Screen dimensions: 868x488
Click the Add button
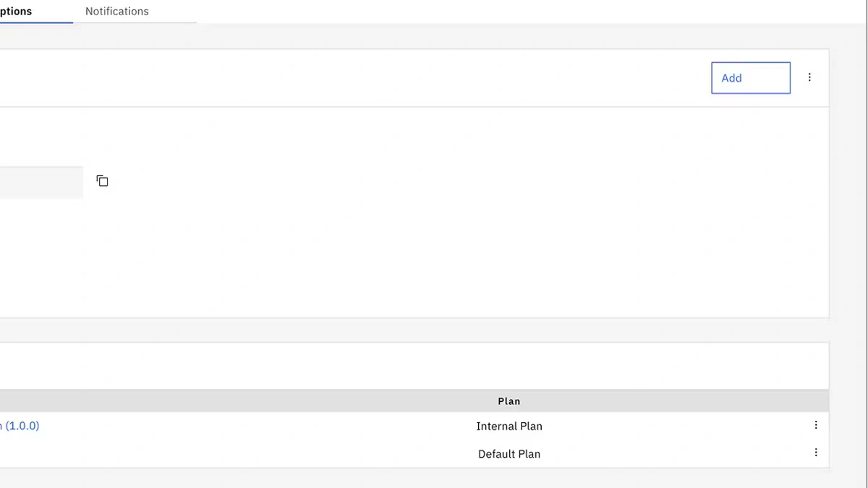[x=750, y=77]
